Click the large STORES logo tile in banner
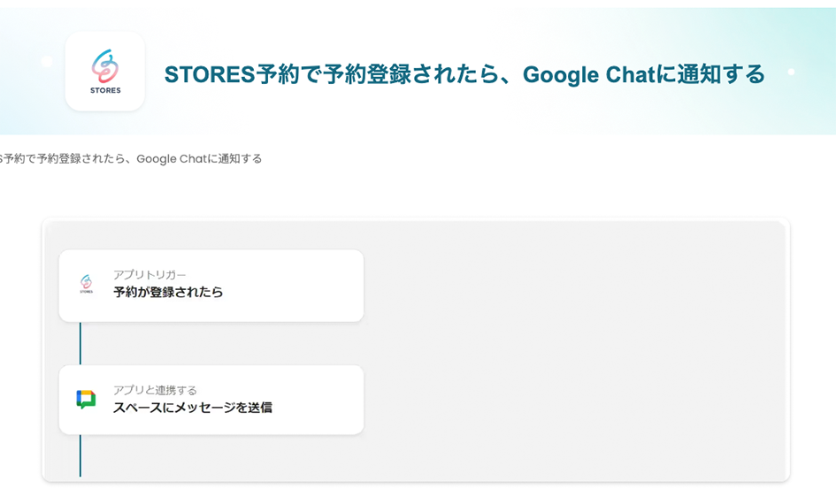 click(104, 72)
